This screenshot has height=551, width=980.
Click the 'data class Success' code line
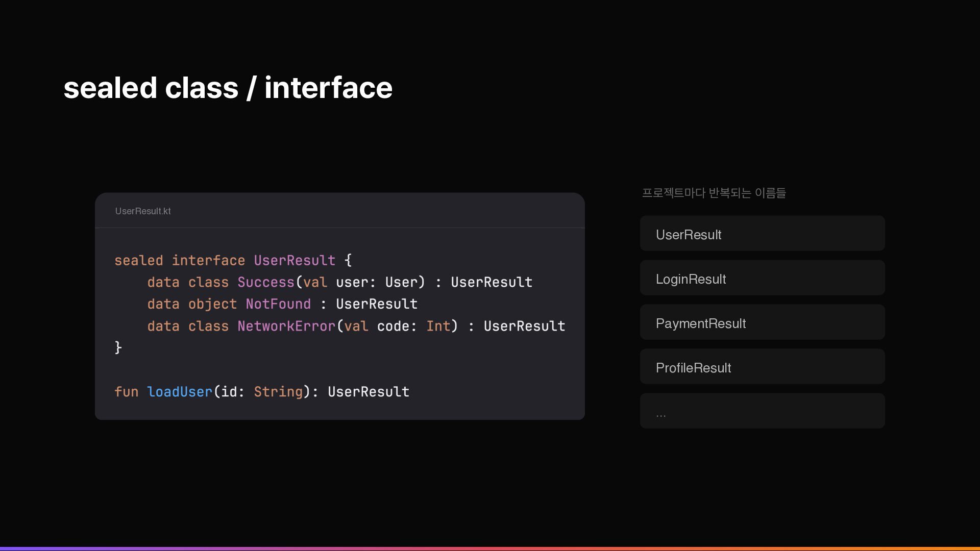340,282
